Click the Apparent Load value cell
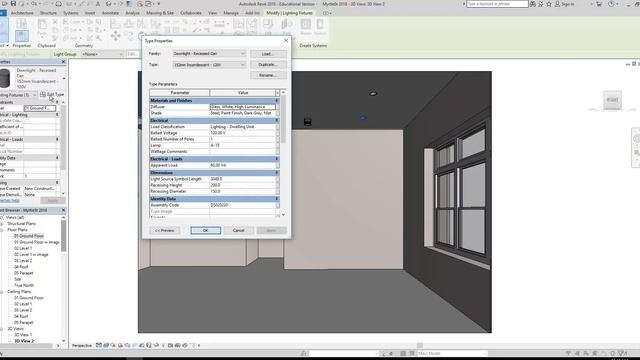The width and height of the screenshot is (640, 360). [x=242, y=165]
